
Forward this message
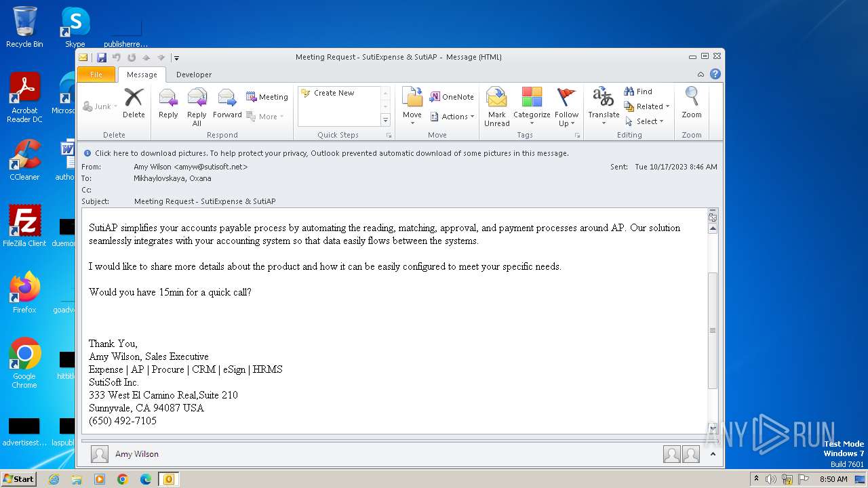coord(227,104)
